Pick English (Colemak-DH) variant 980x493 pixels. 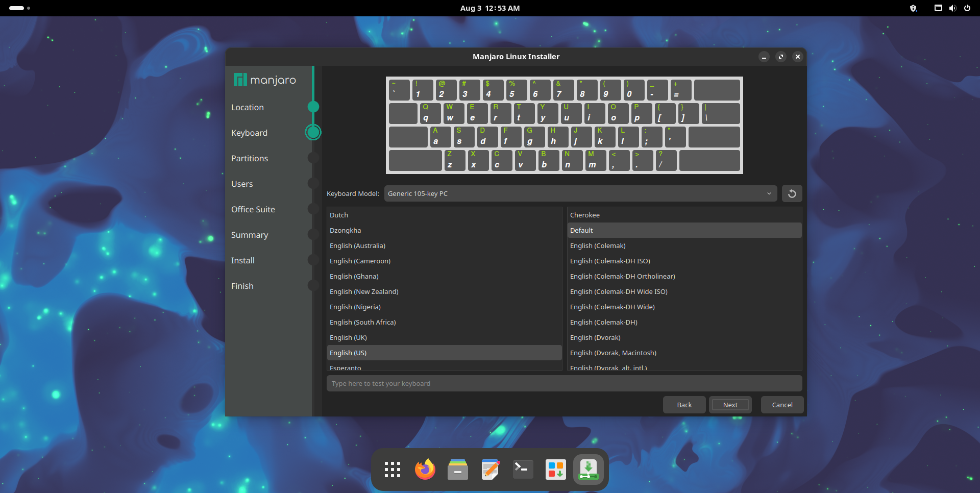tap(684, 322)
